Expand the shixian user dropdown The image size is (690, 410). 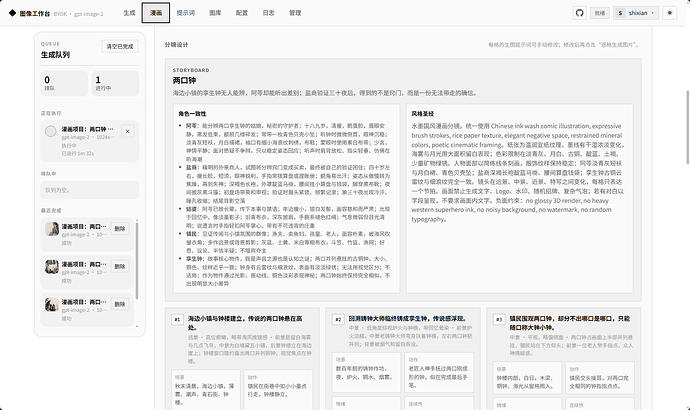pos(636,13)
